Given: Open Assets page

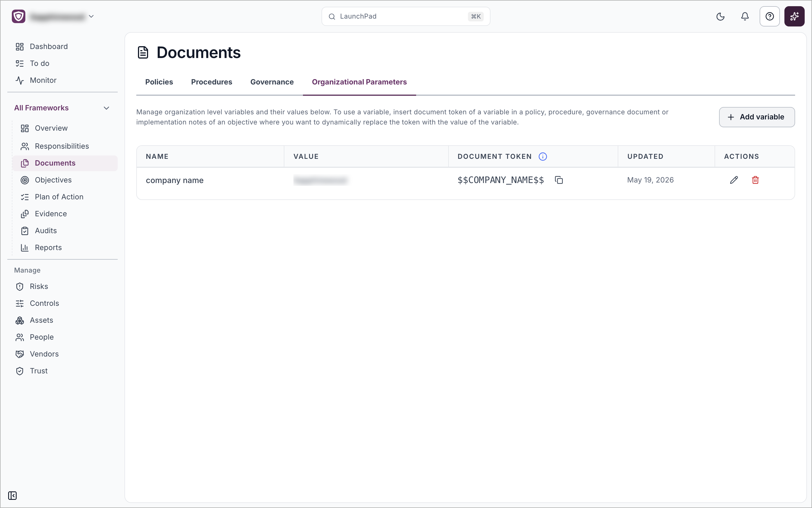Looking at the screenshot, I should [x=63, y=320].
